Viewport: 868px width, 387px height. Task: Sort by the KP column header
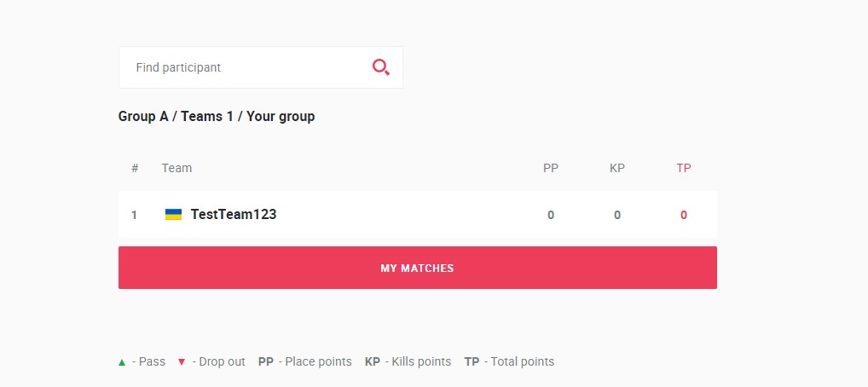pos(617,168)
